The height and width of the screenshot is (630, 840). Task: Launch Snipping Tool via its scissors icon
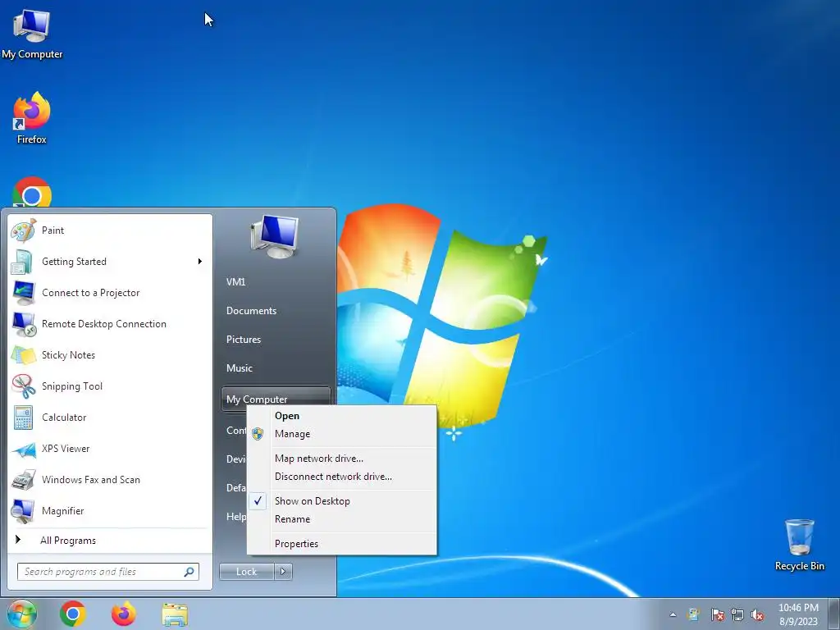[23, 386]
